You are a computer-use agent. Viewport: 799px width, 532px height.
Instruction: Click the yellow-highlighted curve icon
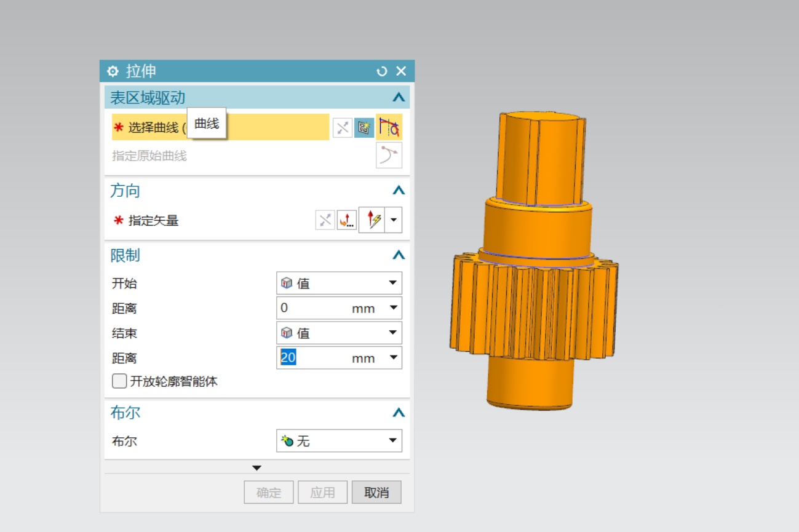click(389, 127)
